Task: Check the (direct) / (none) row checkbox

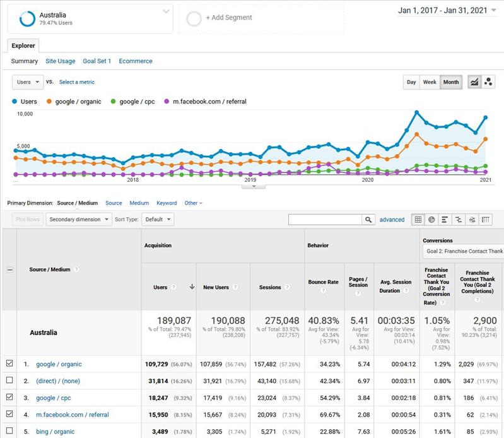Action: pos(9,380)
